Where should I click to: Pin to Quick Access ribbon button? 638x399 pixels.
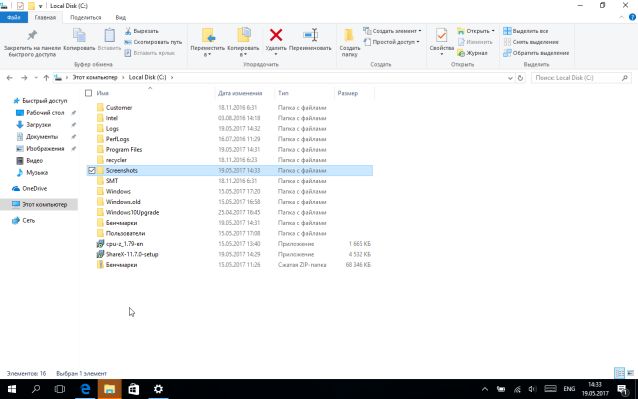click(x=32, y=43)
